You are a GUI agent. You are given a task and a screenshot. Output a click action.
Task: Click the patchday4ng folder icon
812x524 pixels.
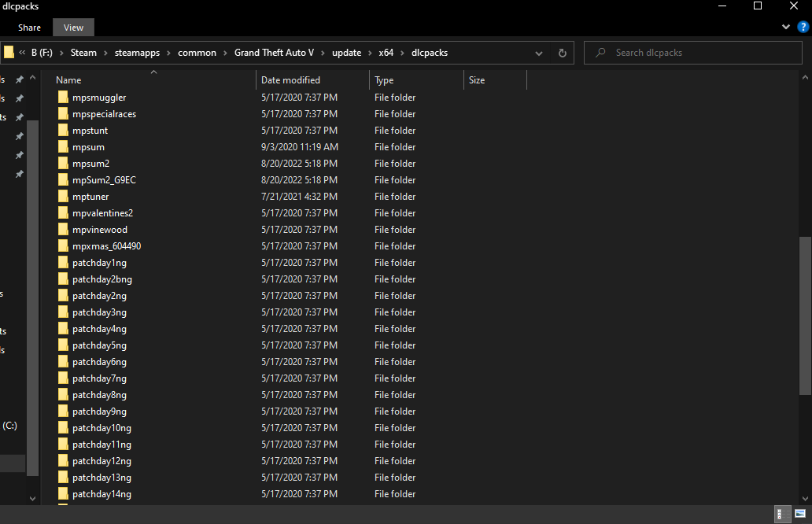click(x=63, y=329)
